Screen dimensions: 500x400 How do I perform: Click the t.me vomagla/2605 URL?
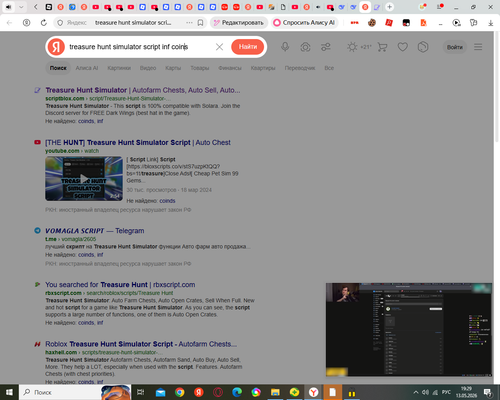pyautogui.click(x=71, y=239)
